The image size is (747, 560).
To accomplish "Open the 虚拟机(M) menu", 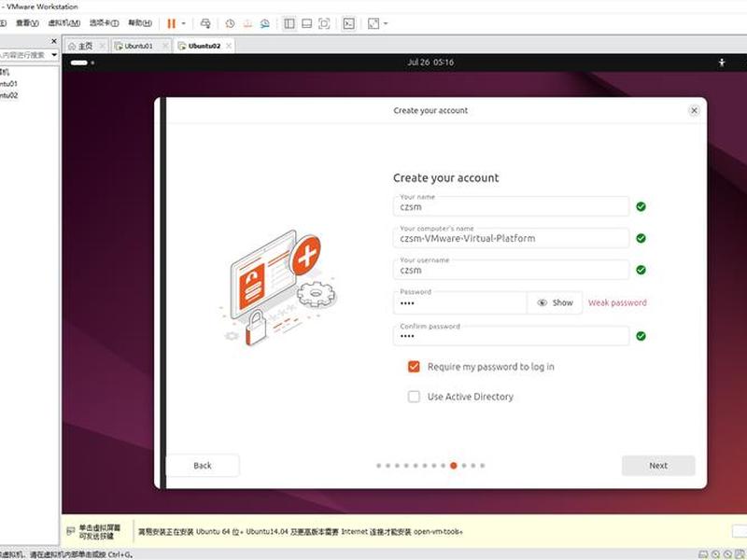I will (x=64, y=22).
